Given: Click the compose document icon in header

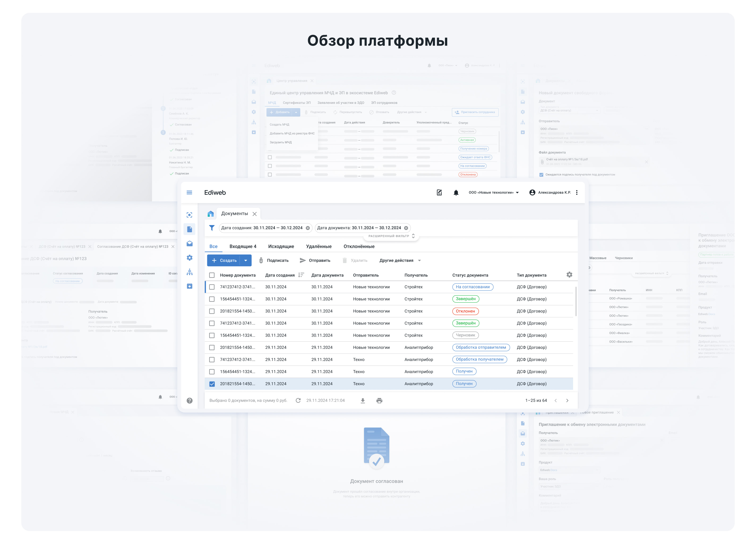Looking at the screenshot, I should [x=439, y=193].
